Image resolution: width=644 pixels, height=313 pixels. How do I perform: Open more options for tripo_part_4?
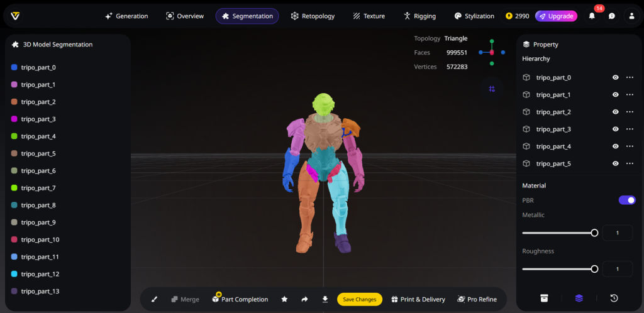tap(630, 146)
